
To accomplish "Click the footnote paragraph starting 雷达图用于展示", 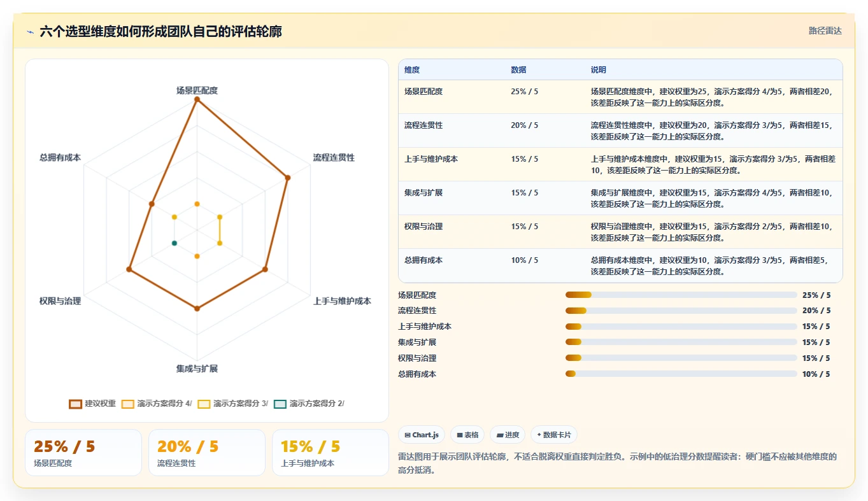I will (617, 463).
